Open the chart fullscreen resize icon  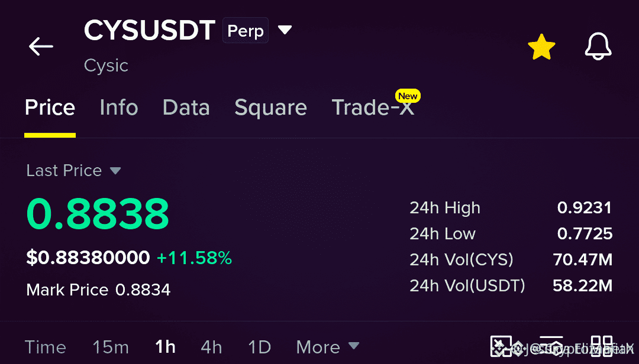(501, 346)
